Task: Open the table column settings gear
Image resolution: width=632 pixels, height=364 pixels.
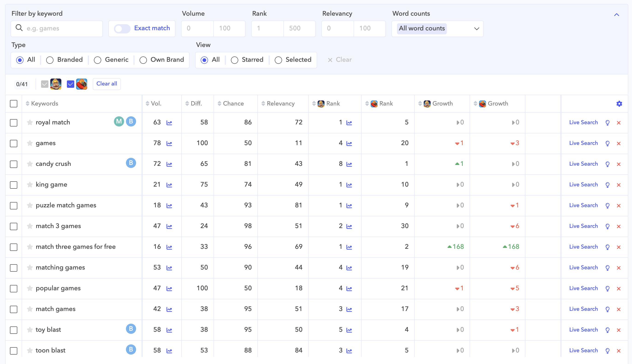Action: [x=619, y=103]
